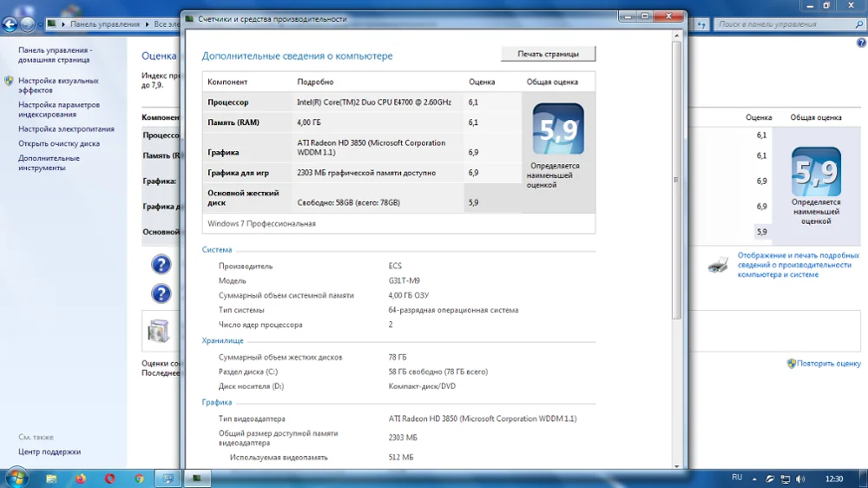The width and height of the screenshot is (868, 488).
Task: Open the detailed performance info print link
Action: pos(799,265)
